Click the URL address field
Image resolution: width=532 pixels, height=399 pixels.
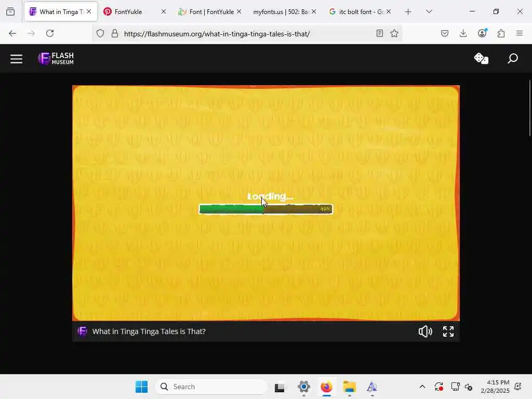pyautogui.click(x=248, y=34)
